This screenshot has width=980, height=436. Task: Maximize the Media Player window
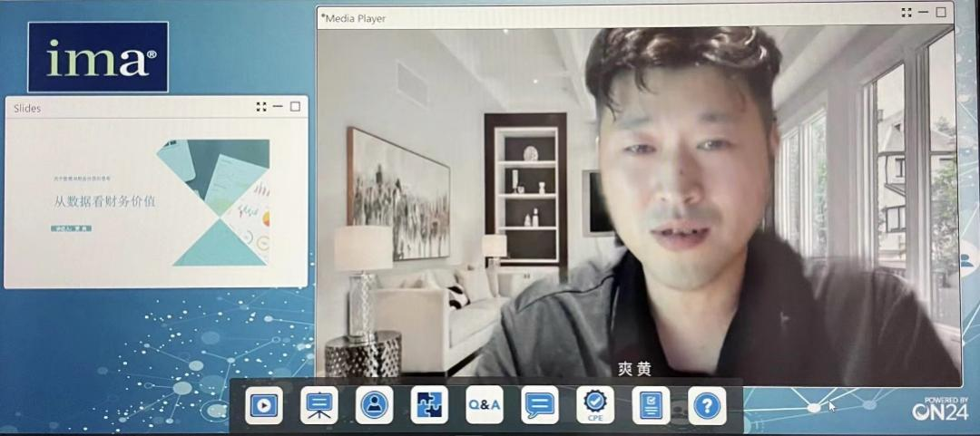point(941,13)
